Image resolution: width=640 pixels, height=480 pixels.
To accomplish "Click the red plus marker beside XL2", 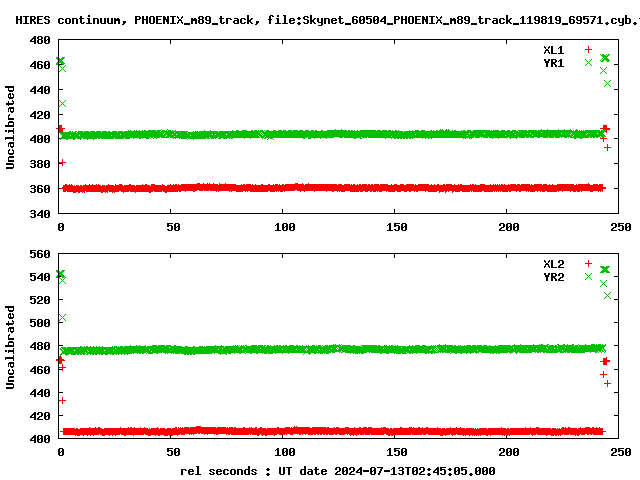I will 588,263.
